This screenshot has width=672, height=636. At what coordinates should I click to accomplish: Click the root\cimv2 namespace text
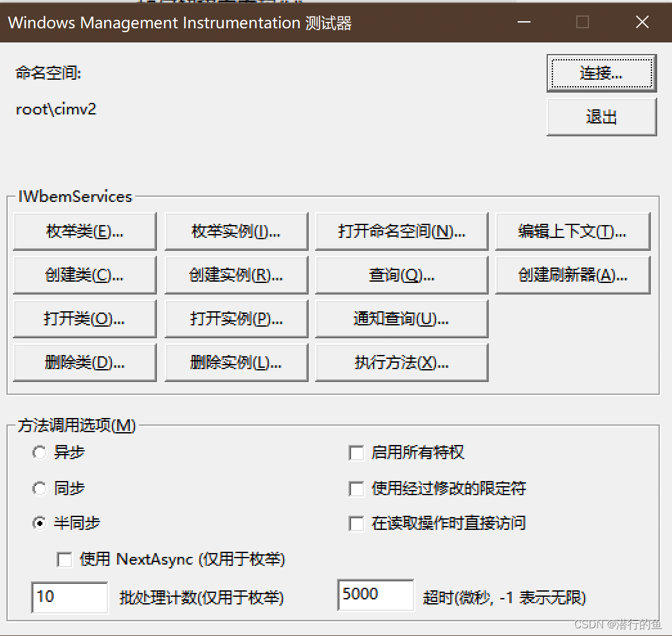56,109
